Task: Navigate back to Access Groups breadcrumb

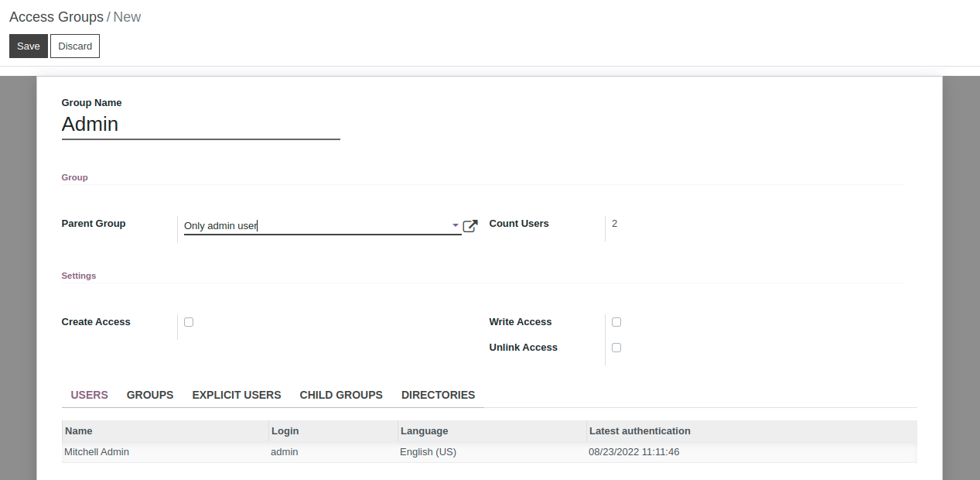Action: 56,17
